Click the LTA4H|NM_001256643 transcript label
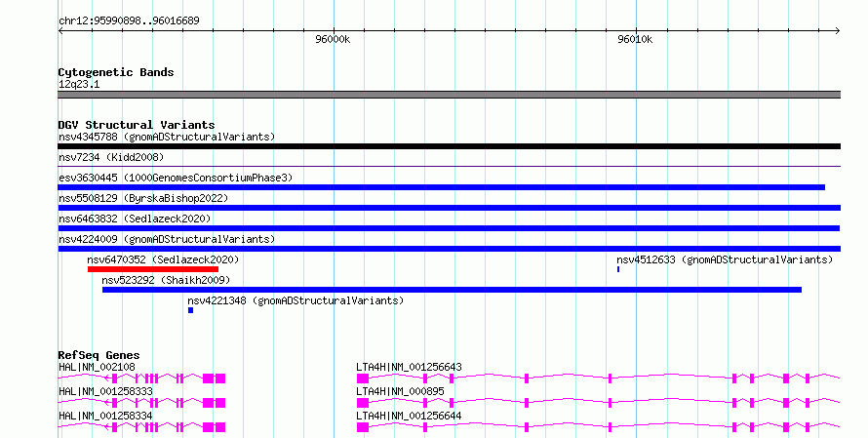Viewport: 868px width, 438px height. point(409,367)
